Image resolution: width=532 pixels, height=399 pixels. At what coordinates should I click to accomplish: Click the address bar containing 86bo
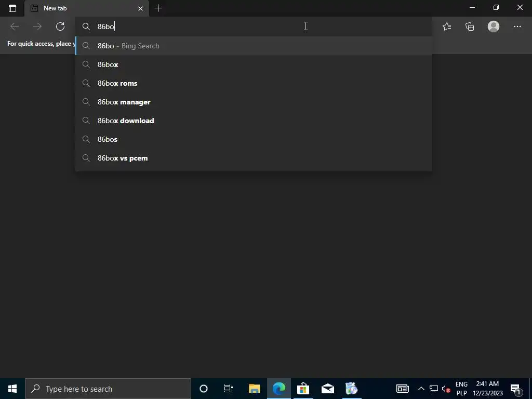tap(254, 26)
